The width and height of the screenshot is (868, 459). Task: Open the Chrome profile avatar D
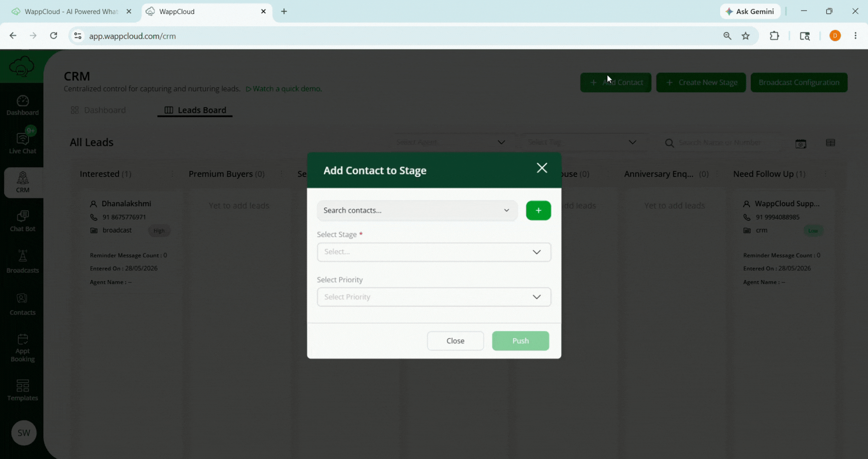[835, 36]
